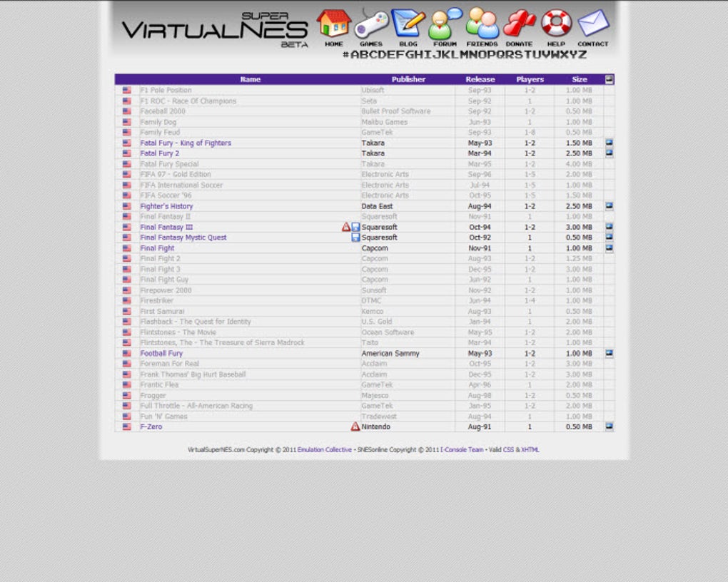Click greyed-out Family Feud entry
Viewport: 728px width, 582px height.
point(159,132)
